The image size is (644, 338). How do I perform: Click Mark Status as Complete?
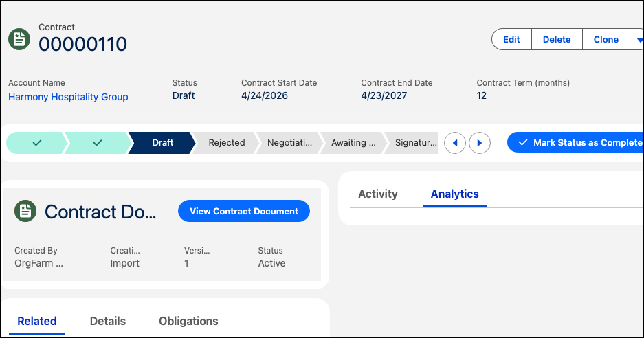(x=576, y=142)
